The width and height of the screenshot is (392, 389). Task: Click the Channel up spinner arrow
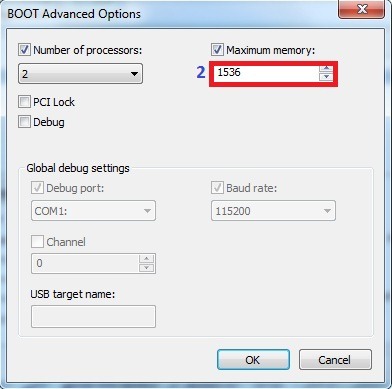point(147,259)
